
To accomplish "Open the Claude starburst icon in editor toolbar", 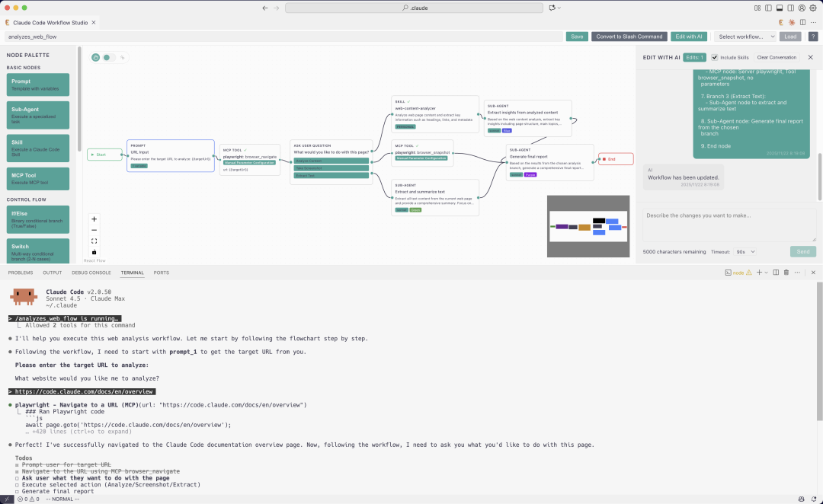I will click(792, 22).
